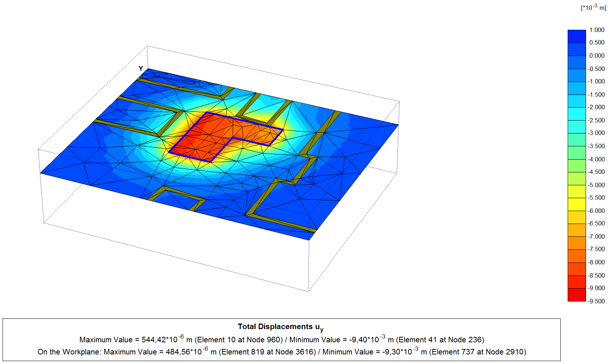Click the '-8.000' legend value
The width and height of the screenshot is (614, 364).
coord(596,262)
